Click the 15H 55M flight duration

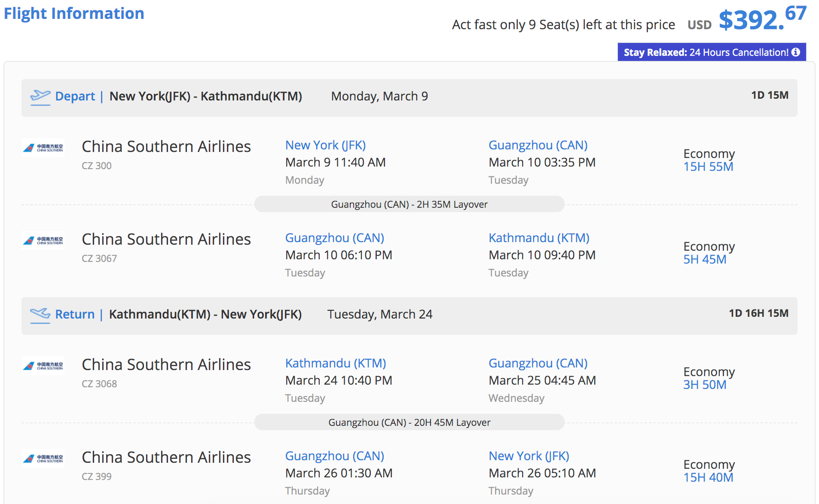coord(708,167)
